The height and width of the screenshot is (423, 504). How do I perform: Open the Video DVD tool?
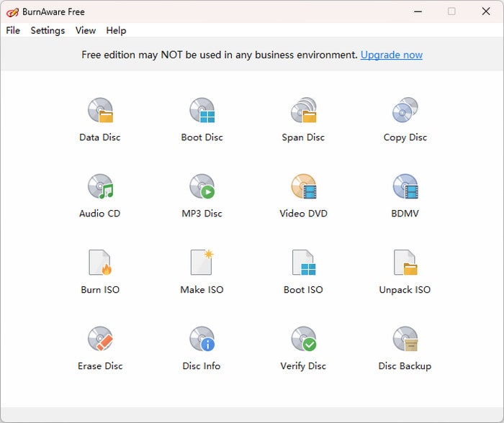point(303,188)
